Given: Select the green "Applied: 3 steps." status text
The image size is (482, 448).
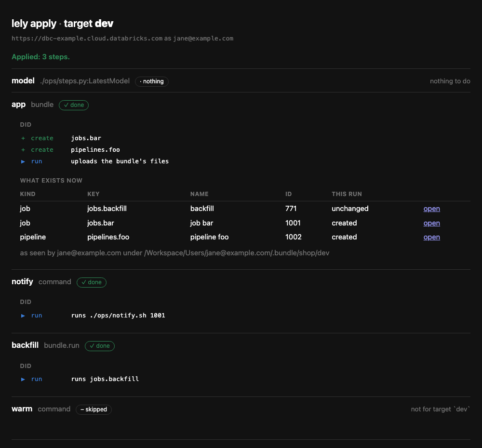Looking at the screenshot, I should click(x=40, y=57).
